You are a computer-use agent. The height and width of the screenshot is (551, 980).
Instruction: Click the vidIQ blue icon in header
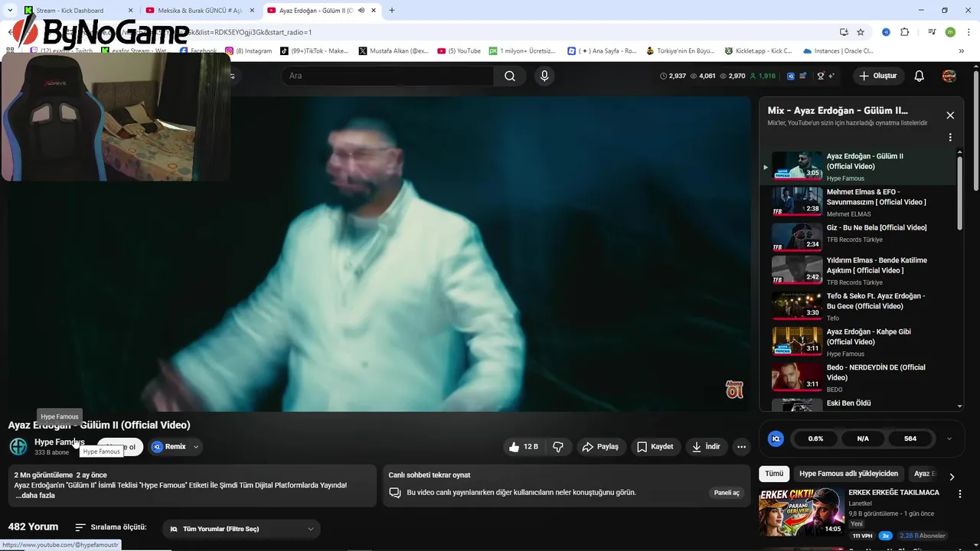click(791, 76)
